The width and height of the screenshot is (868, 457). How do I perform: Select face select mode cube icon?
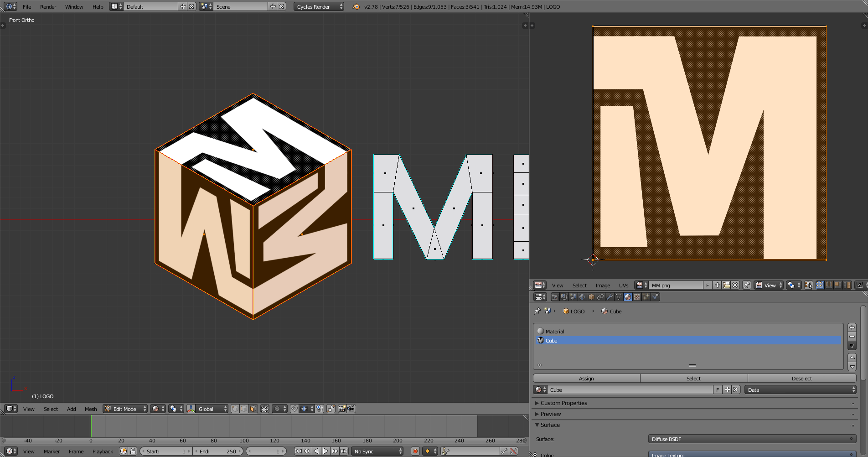click(x=253, y=409)
